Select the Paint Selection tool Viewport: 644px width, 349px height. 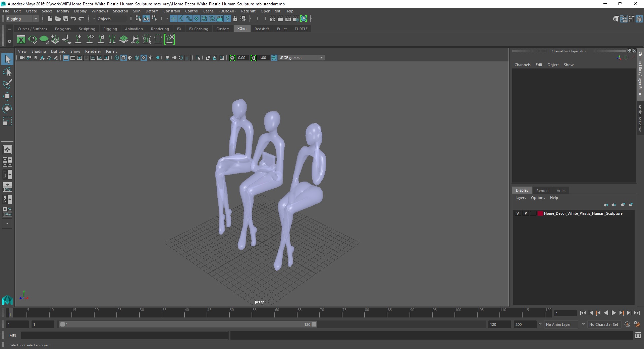(x=7, y=84)
